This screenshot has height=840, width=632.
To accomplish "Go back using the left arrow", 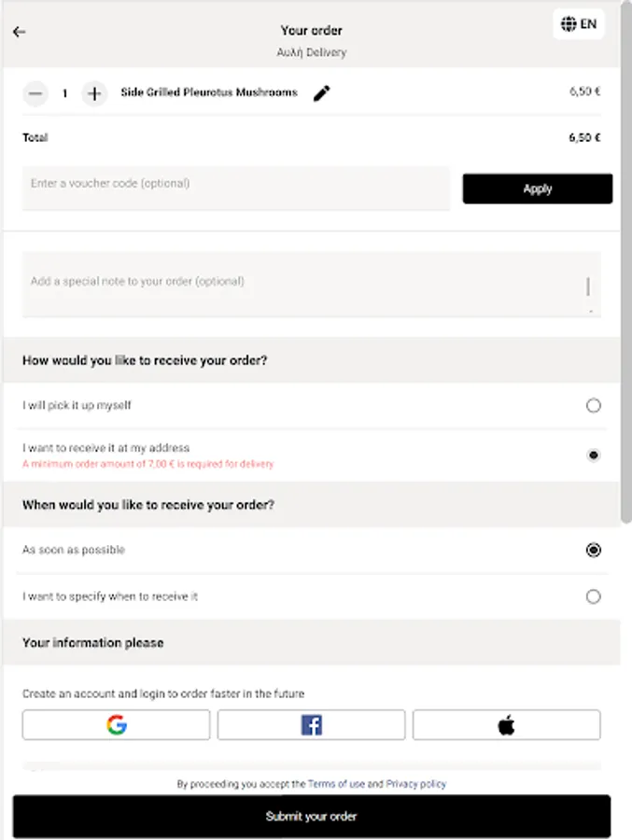I will 19,32.
